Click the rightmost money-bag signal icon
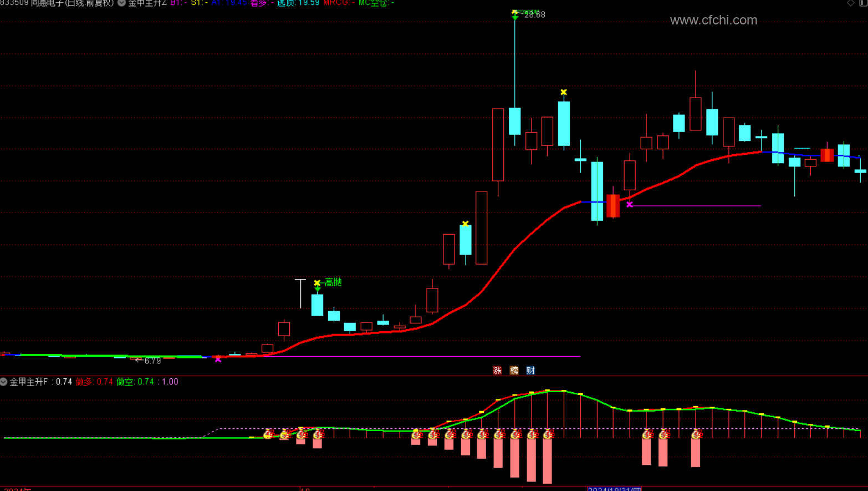The width and height of the screenshot is (868, 491). click(x=696, y=434)
